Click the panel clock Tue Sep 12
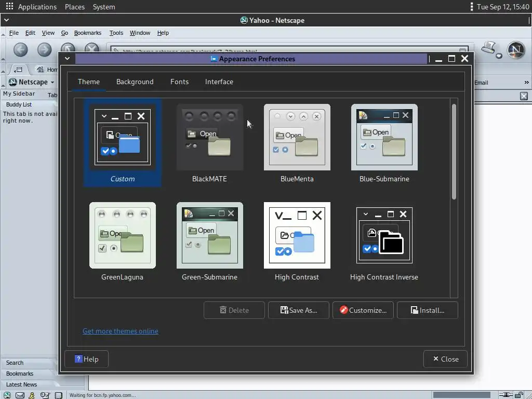Image resolution: width=532 pixels, height=399 pixels. (503, 7)
